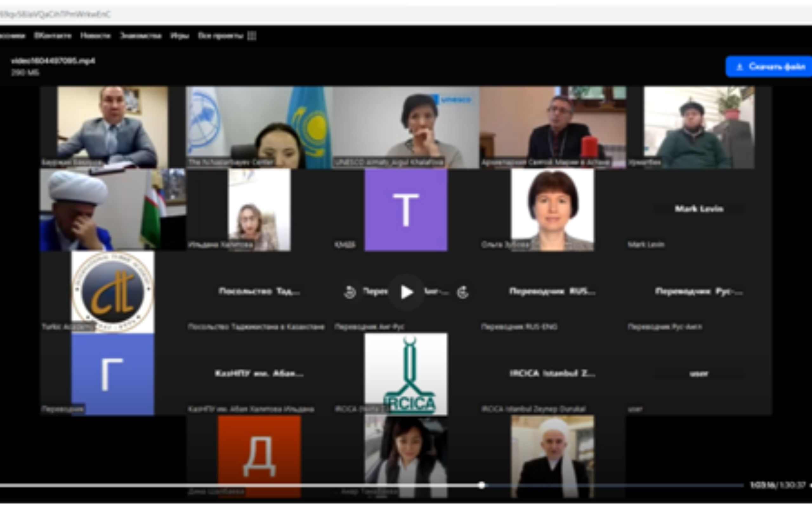The width and height of the screenshot is (812, 507).
Task: Rewind video using skip-back icon
Action: click(x=350, y=292)
